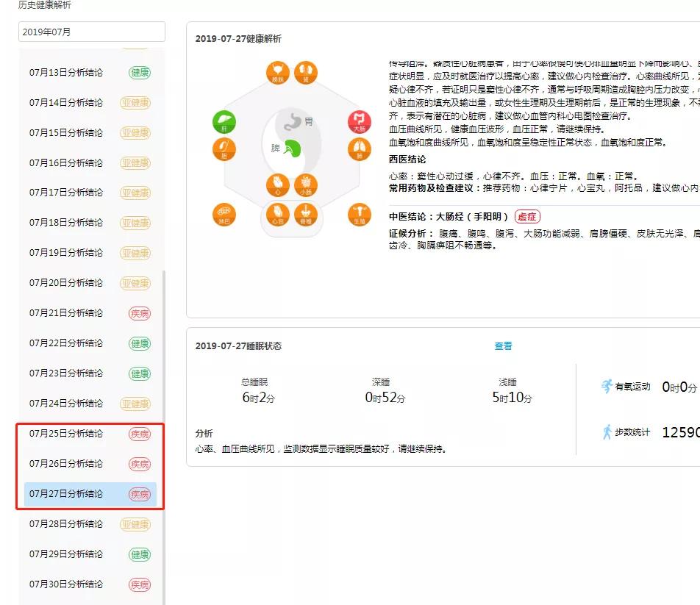Click the green 肝 (liver) organ icon
This screenshot has height=605, width=700.
pos(224,122)
